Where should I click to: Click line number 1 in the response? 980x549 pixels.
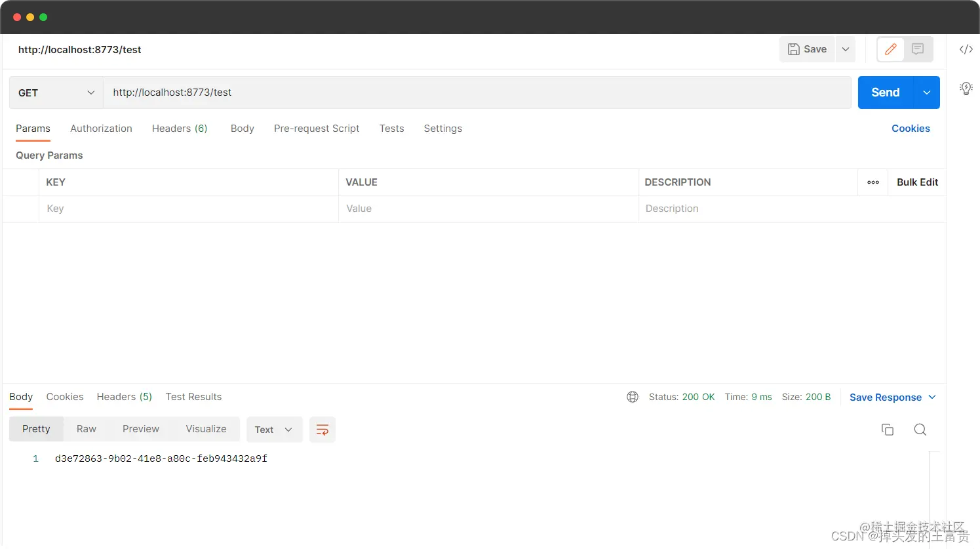[35, 458]
